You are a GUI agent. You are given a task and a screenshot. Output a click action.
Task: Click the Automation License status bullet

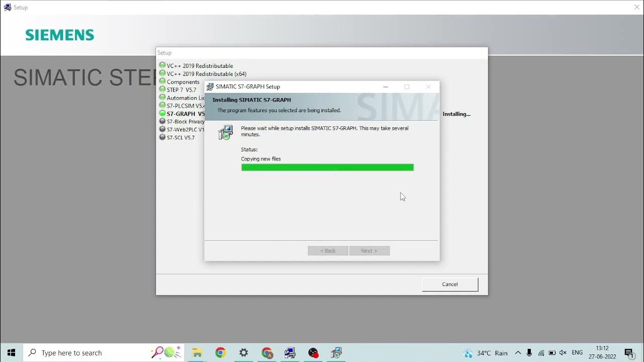163,98
